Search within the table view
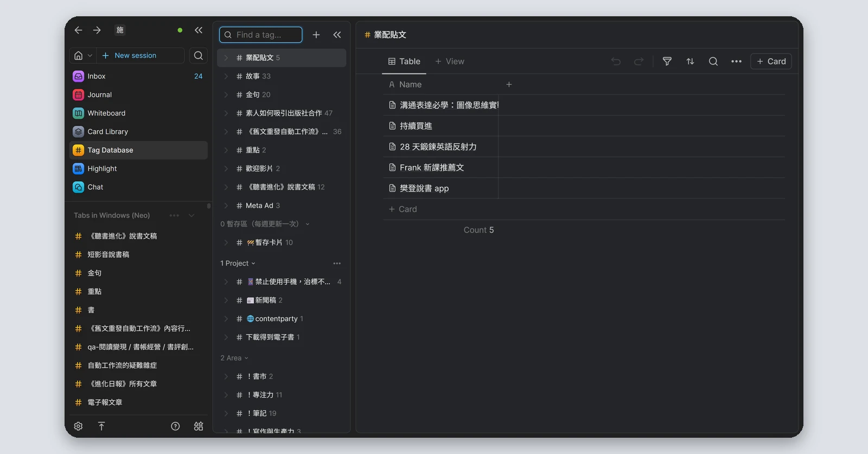 pos(713,61)
